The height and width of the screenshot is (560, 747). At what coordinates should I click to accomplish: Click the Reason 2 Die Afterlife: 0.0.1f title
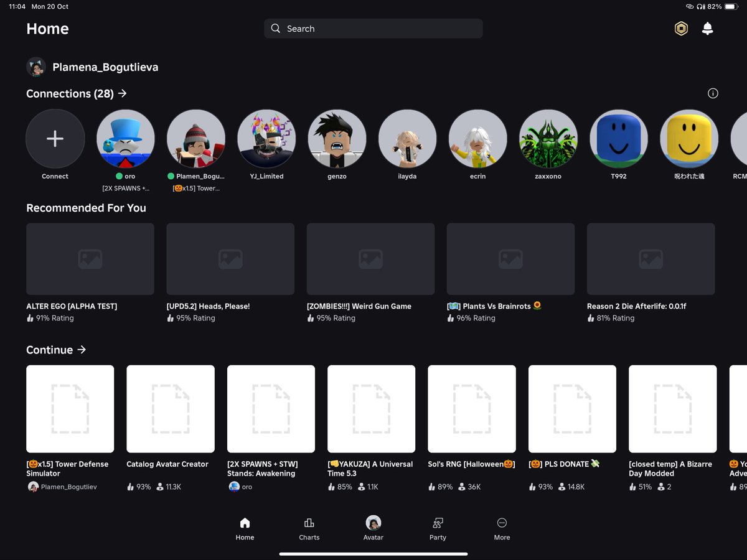tap(637, 306)
